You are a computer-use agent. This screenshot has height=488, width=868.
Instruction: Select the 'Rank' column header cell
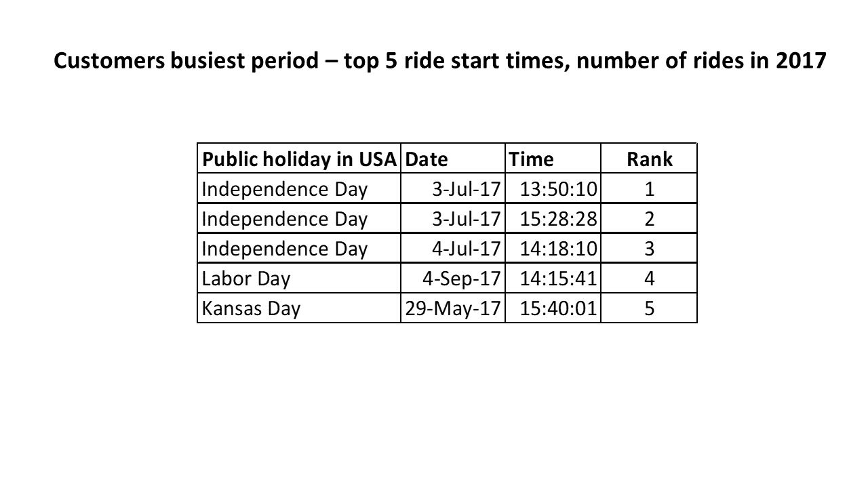[x=649, y=159]
